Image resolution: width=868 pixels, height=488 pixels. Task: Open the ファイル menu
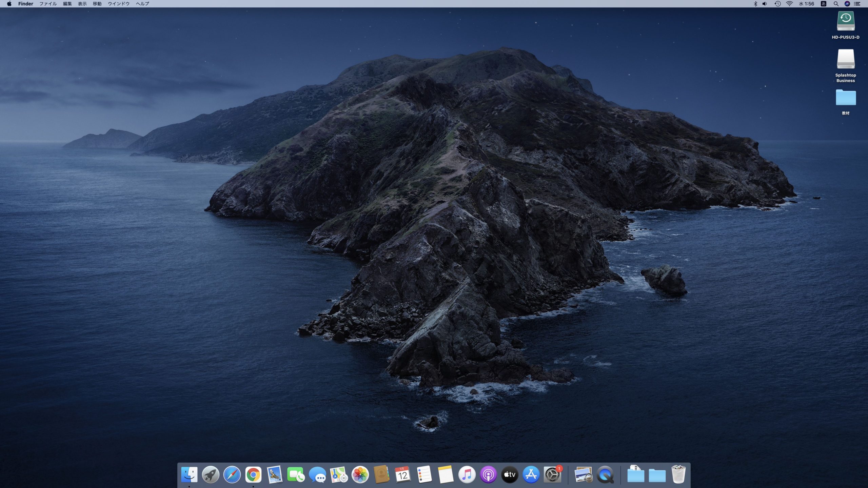click(48, 4)
